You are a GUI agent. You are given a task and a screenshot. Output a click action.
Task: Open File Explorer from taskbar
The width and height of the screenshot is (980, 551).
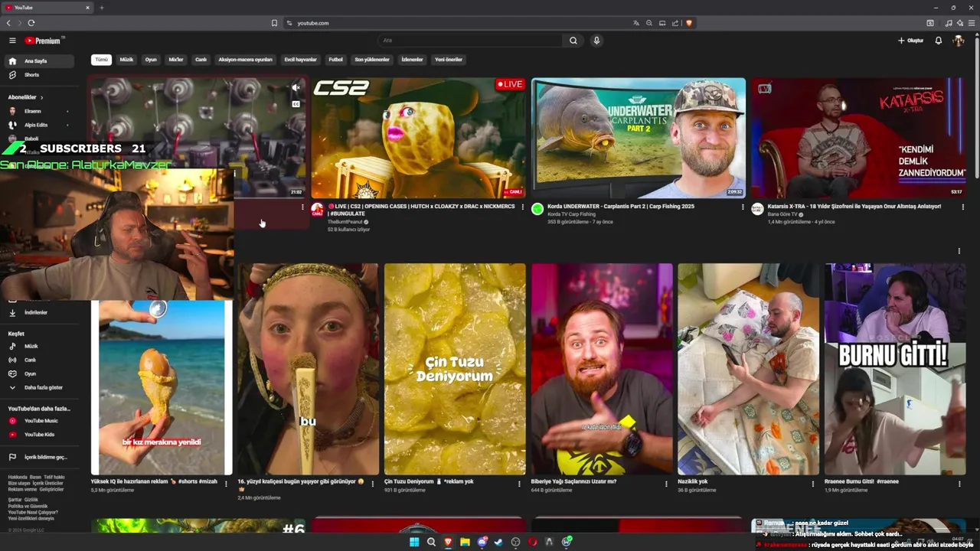[465, 542]
